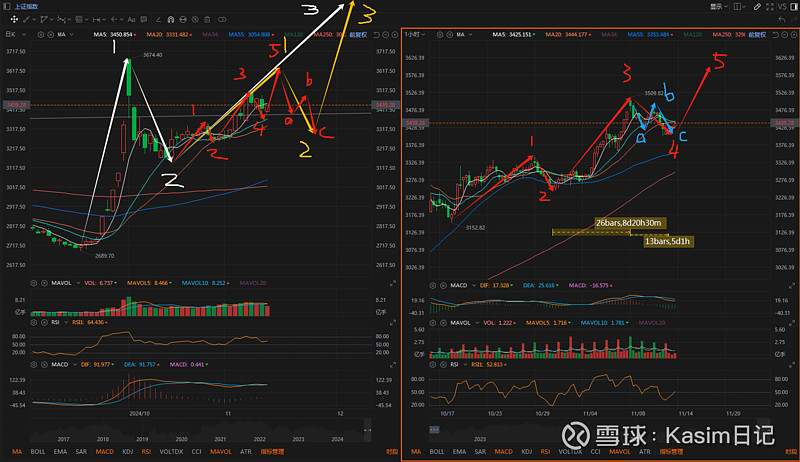
Task: Zoom out left chart with minus icon
Action: [x=386, y=35]
